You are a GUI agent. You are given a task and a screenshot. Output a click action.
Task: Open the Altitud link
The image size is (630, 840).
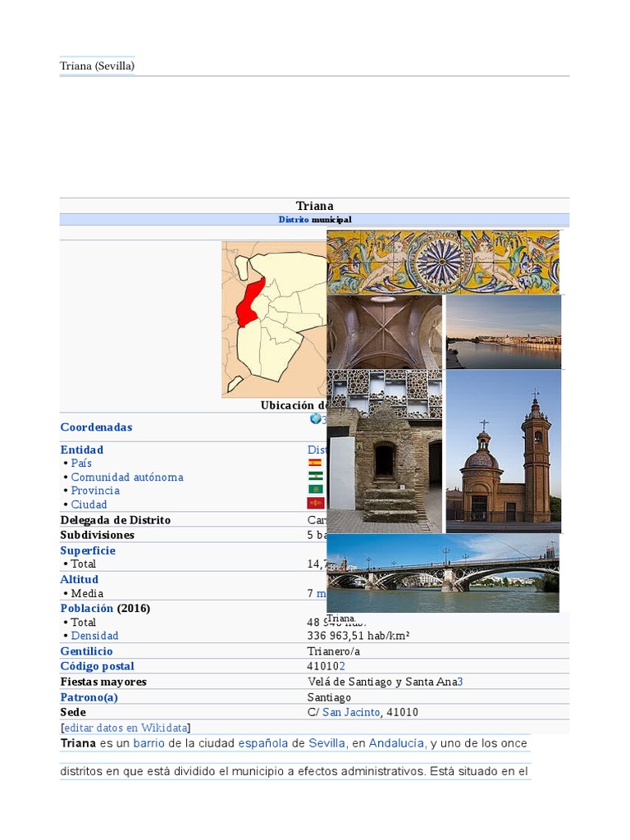pyautogui.click(x=80, y=580)
